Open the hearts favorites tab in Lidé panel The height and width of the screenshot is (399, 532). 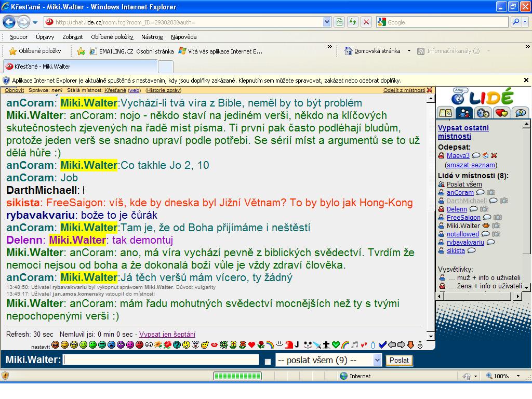click(x=501, y=113)
